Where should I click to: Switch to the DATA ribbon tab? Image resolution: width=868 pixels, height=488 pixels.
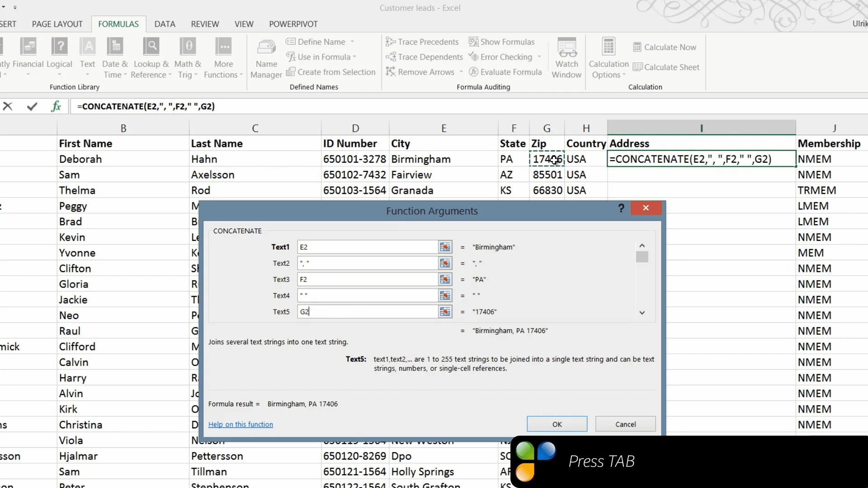coord(165,24)
